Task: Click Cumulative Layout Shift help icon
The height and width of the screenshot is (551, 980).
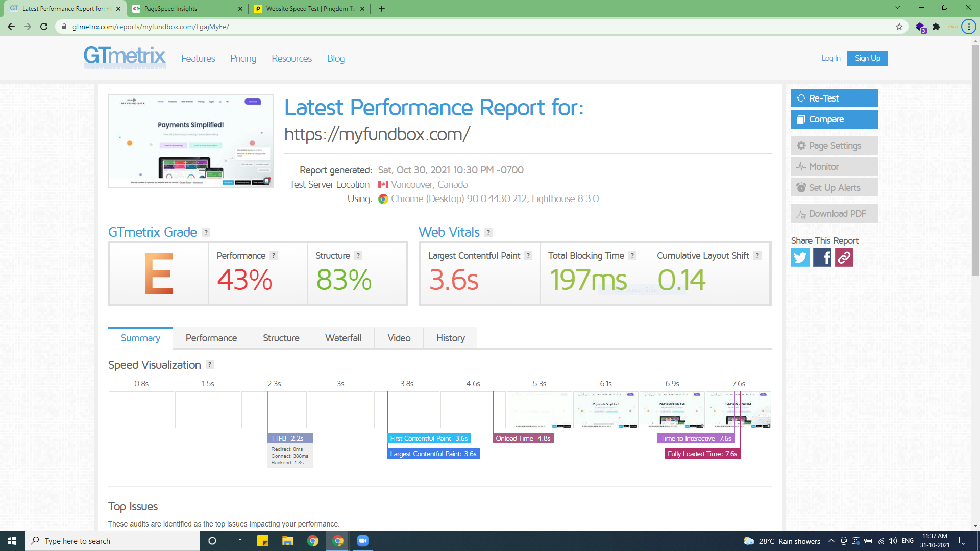Action: pyautogui.click(x=757, y=256)
